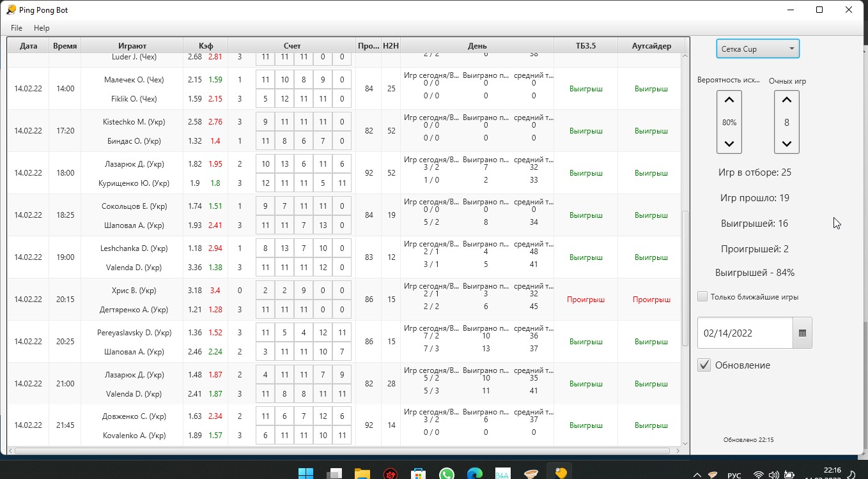The width and height of the screenshot is (868, 479).
Task: Open the File menu
Action: tap(17, 28)
